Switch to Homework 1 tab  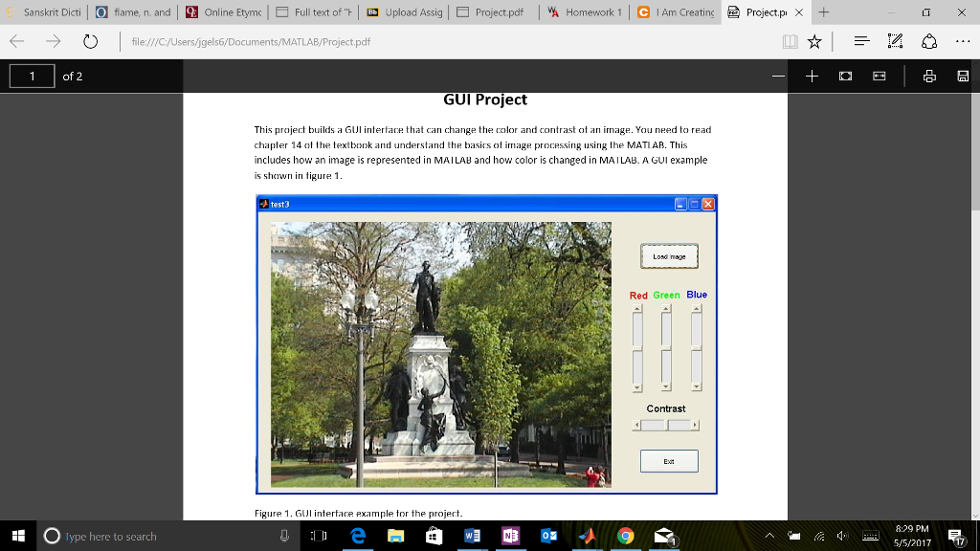click(585, 11)
